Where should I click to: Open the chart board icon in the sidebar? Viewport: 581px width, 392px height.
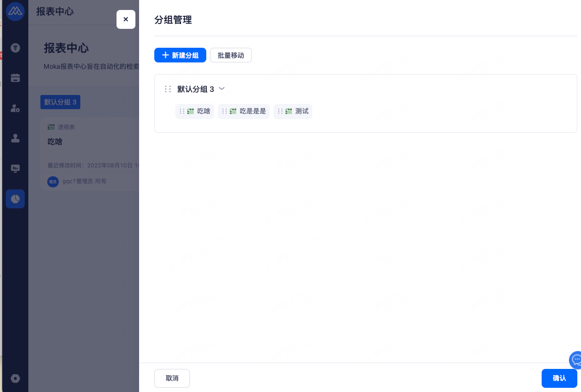(15, 168)
